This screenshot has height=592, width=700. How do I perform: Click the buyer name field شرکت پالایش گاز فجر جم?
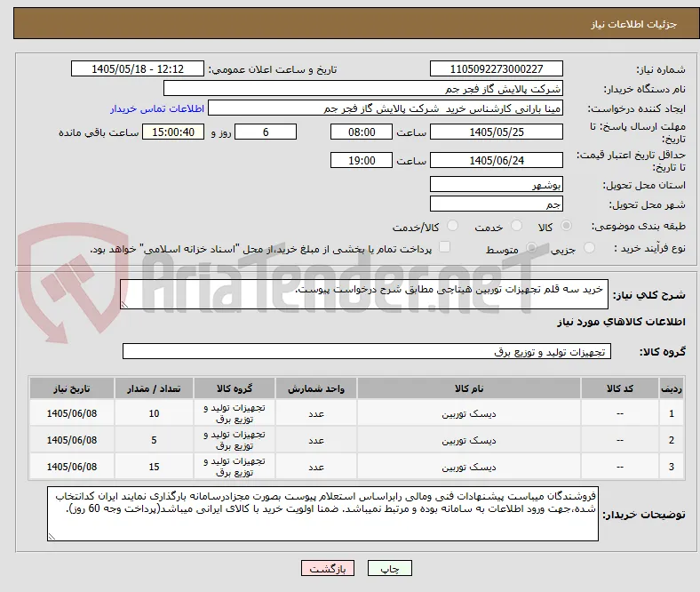pyautogui.click(x=363, y=89)
